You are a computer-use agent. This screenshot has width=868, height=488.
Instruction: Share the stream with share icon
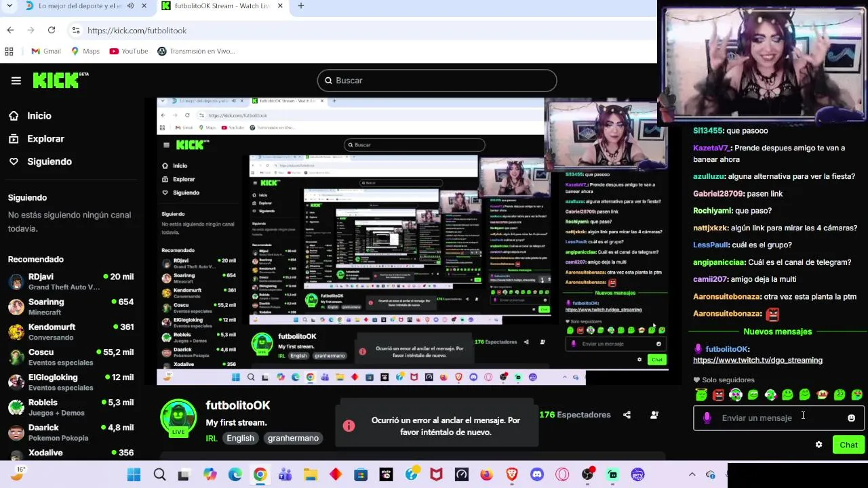click(x=627, y=415)
